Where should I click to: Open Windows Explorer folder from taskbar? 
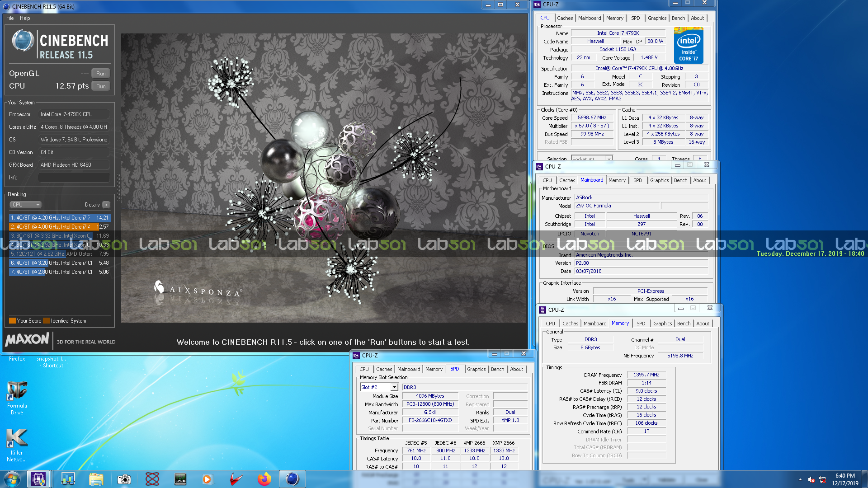pyautogui.click(x=96, y=479)
